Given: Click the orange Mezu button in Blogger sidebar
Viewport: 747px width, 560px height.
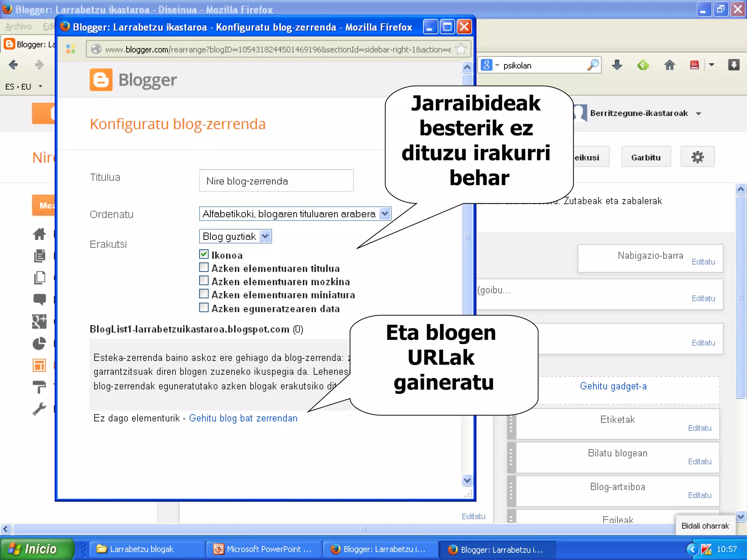Looking at the screenshot, I should [x=43, y=205].
